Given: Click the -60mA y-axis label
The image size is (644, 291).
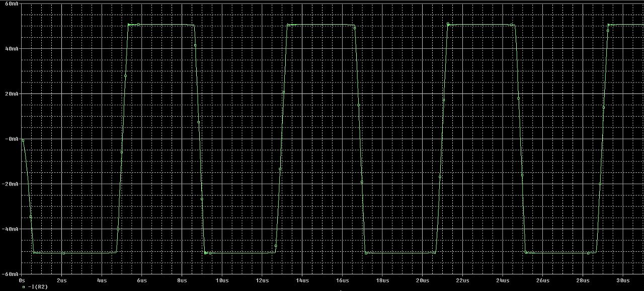Looking at the screenshot, I should coord(10,274).
